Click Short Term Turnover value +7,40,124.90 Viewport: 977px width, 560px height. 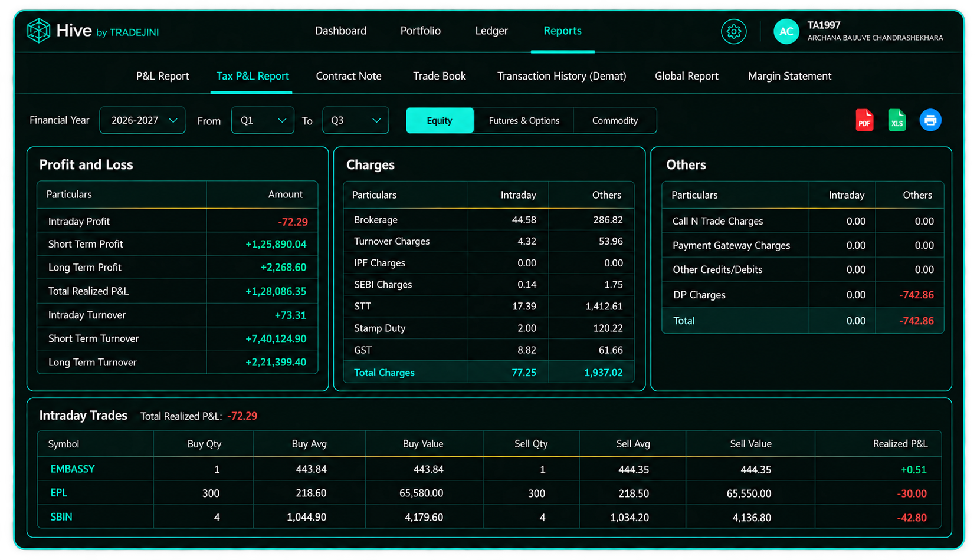click(x=276, y=338)
